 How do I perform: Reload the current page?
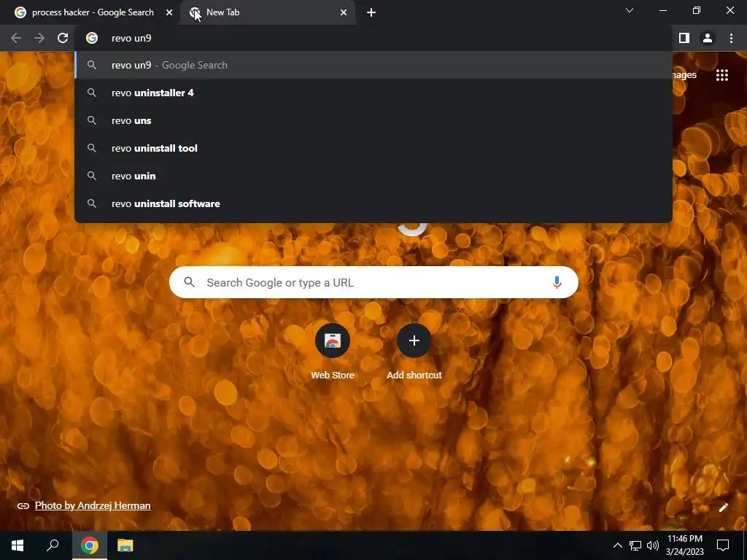click(x=63, y=38)
